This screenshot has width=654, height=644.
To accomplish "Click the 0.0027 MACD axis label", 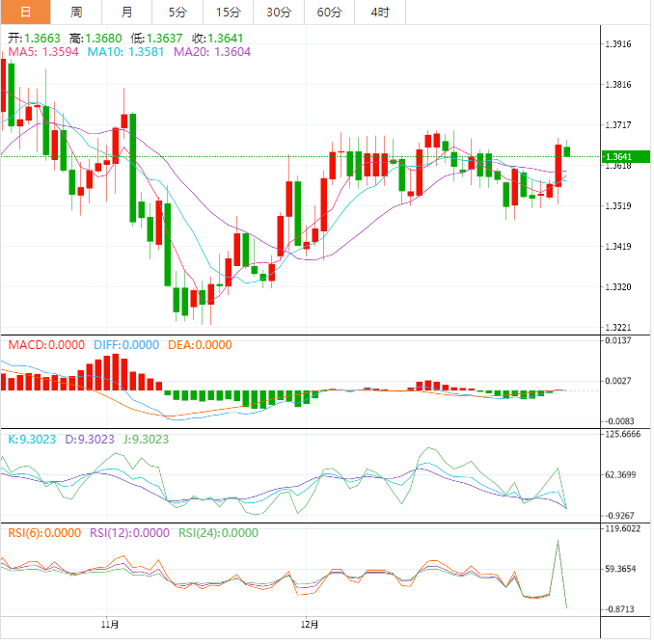I will click(x=618, y=381).
